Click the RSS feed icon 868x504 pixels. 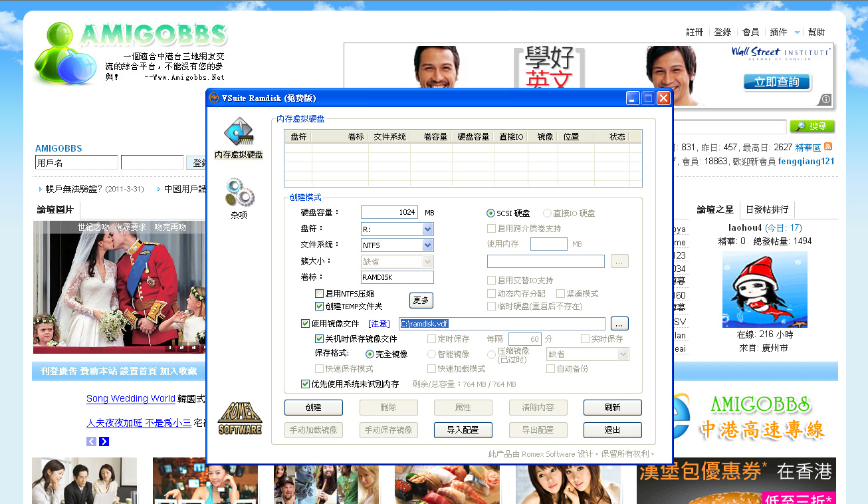coord(828,147)
